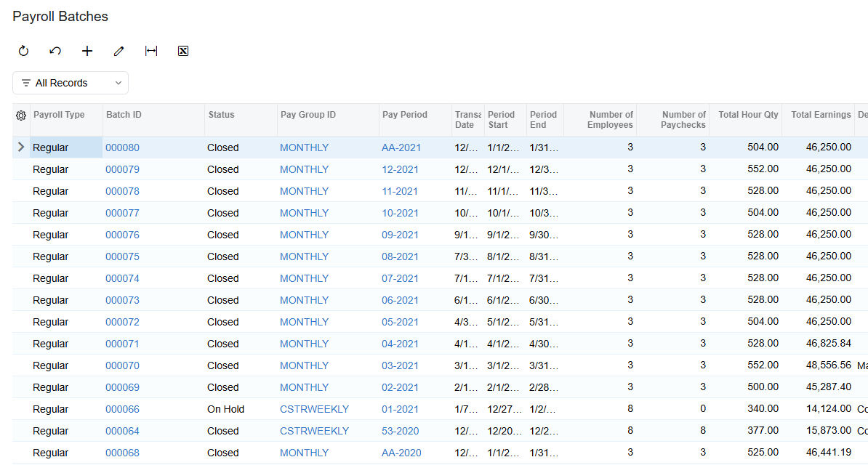Click the Number of Employees column header
Viewport: 868px width, 465px height.
click(610, 120)
